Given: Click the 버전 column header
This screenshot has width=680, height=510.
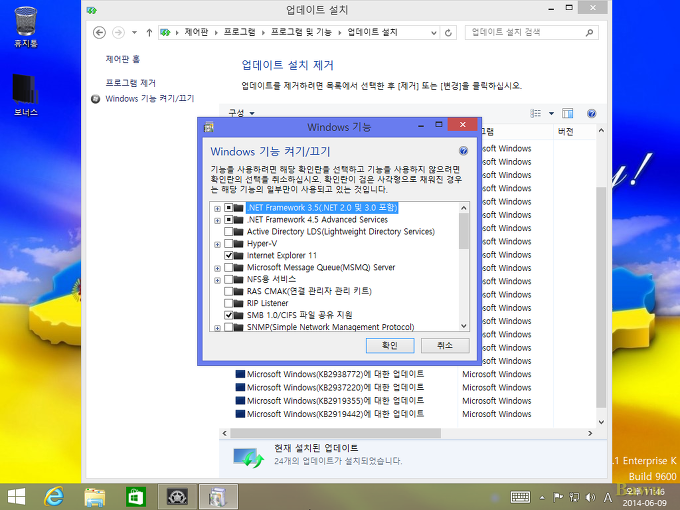Looking at the screenshot, I should click(x=565, y=132).
